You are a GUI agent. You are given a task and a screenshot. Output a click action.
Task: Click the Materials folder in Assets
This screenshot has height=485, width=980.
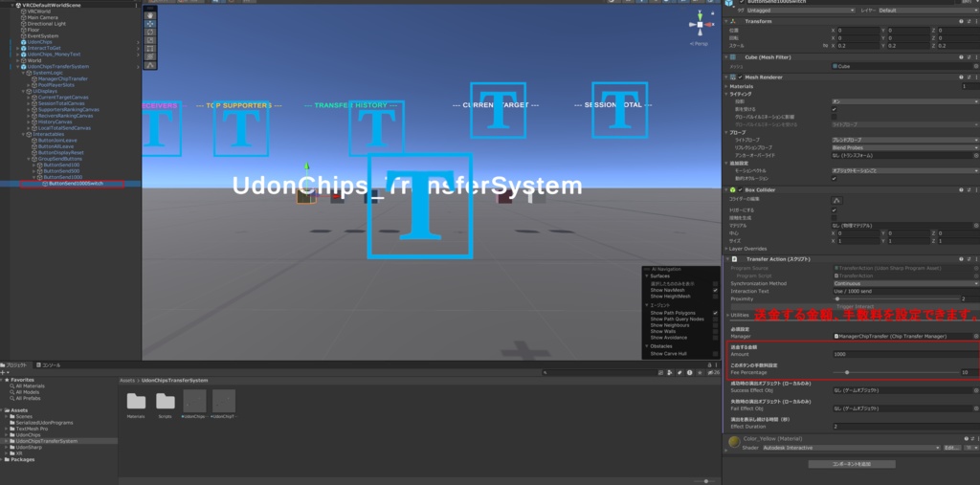point(136,404)
